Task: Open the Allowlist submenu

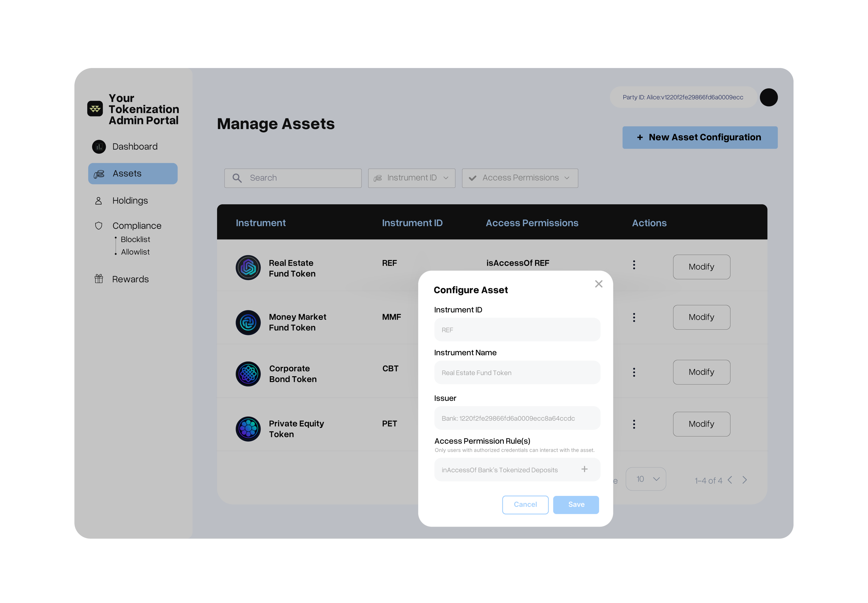Action: click(135, 252)
